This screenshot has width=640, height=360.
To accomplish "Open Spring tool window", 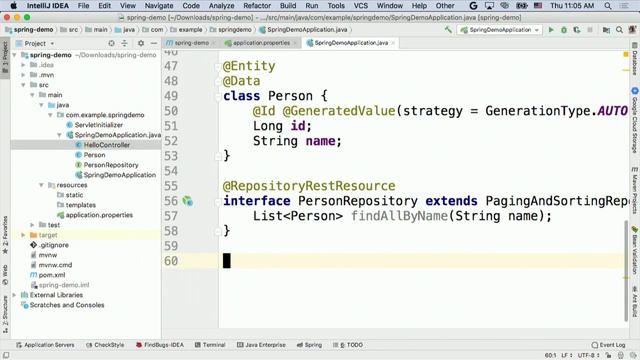I will (x=309, y=345).
